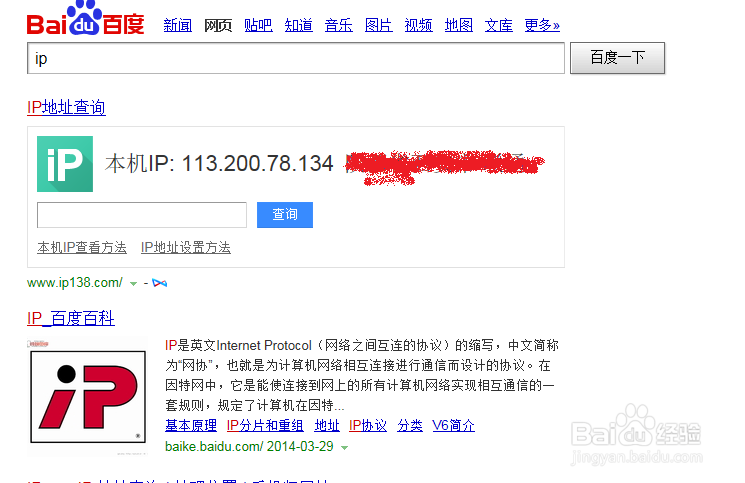
Task: Click the 查询 button
Action: tap(285, 215)
